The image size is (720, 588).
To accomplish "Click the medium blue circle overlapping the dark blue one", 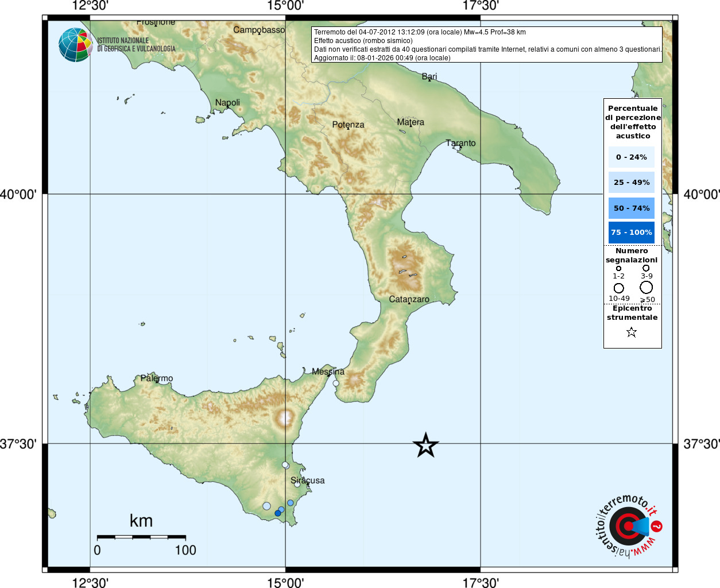I will [x=281, y=509].
